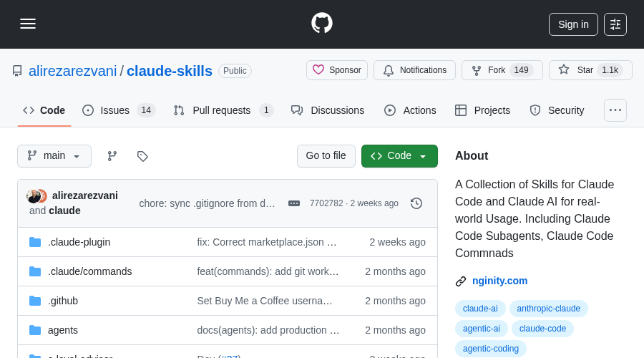644x358 pixels.
Task: Click the Notifications bell button
Action: [x=414, y=70]
